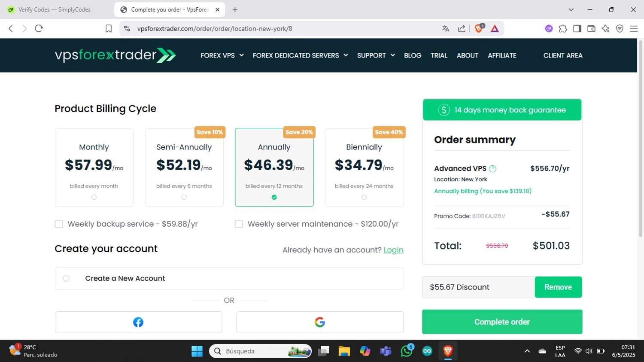Click the share page icon
This screenshot has width=644, height=362.
(462, 28)
